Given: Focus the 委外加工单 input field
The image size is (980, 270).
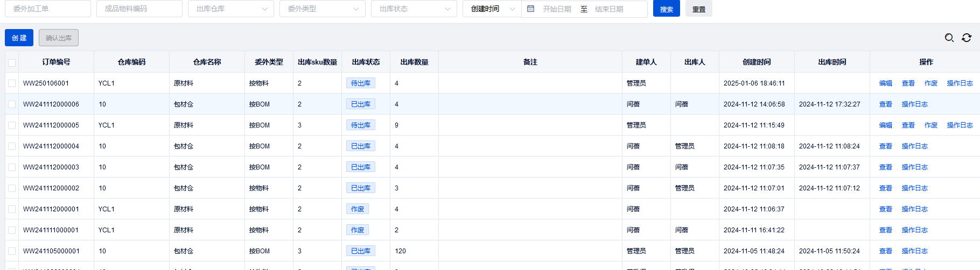Looking at the screenshot, I should coord(48,9).
